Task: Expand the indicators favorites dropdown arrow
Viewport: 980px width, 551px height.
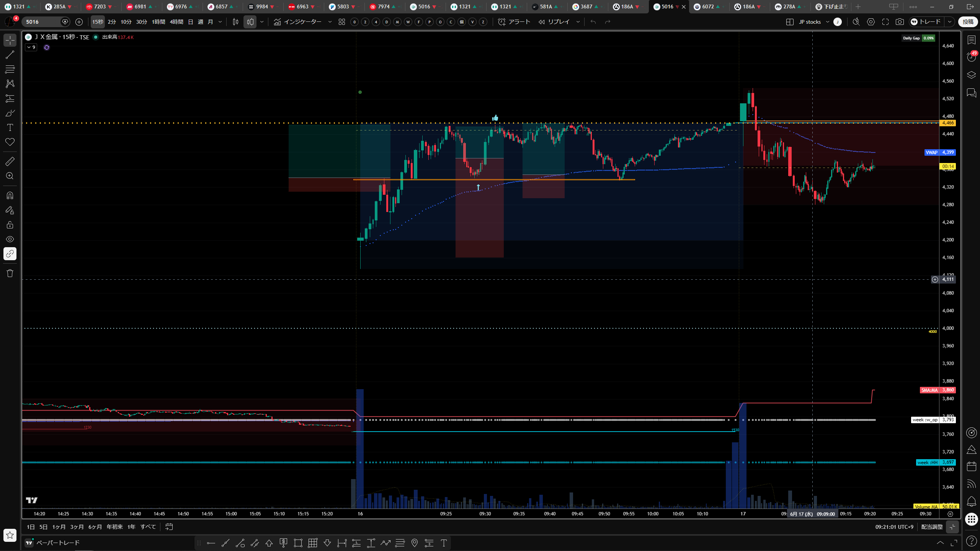Action: [x=330, y=22]
